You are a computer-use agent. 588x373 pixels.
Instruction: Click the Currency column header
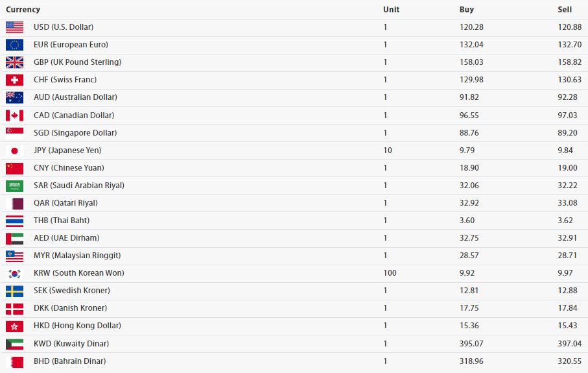click(23, 9)
